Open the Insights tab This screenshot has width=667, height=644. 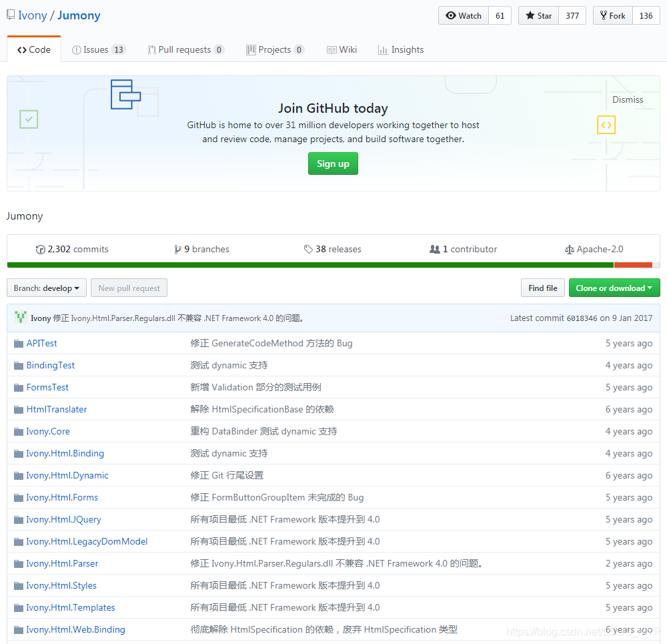[401, 50]
